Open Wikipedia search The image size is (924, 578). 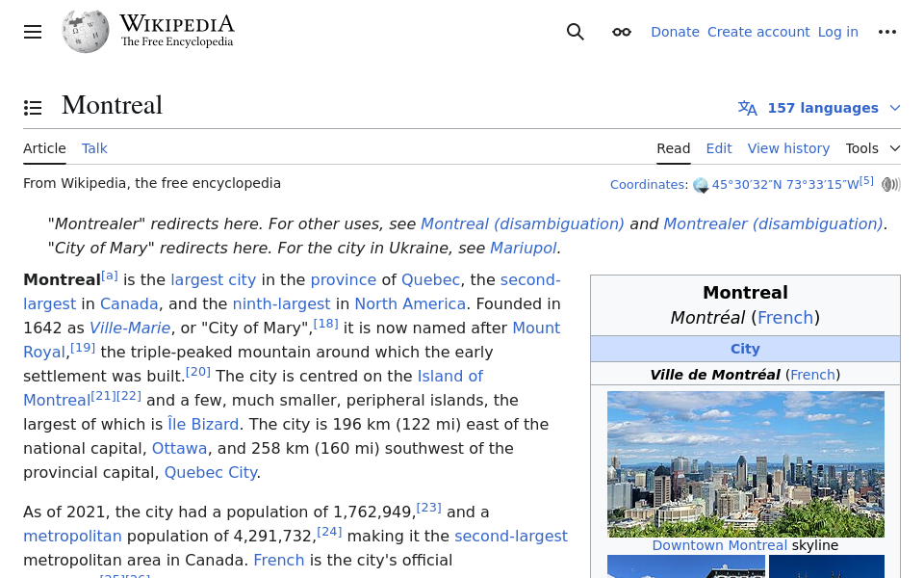point(575,32)
